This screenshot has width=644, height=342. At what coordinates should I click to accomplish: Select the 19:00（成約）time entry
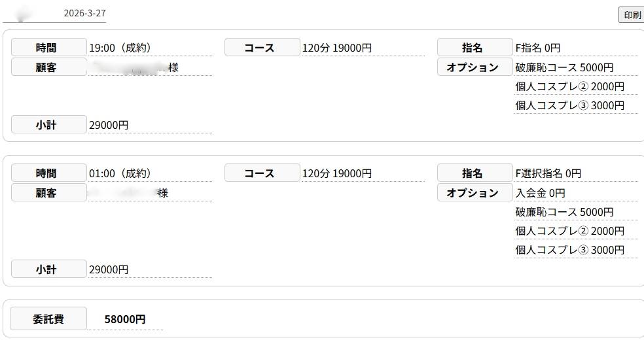(x=120, y=48)
